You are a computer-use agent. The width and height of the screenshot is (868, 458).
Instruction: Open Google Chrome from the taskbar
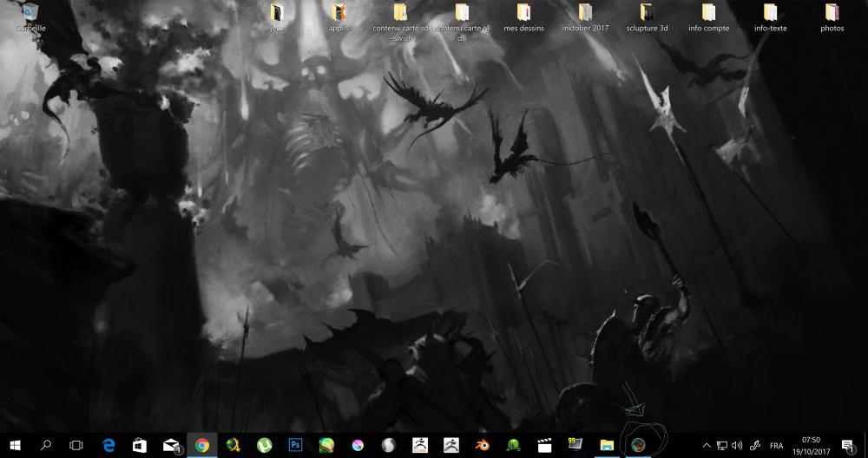[x=202, y=445]
